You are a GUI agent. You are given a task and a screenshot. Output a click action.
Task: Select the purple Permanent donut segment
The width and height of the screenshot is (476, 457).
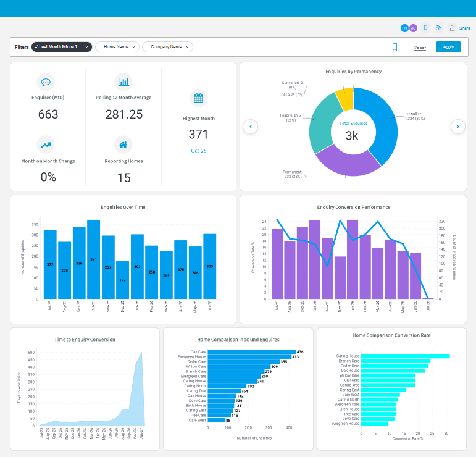click(x=346, y=164)
